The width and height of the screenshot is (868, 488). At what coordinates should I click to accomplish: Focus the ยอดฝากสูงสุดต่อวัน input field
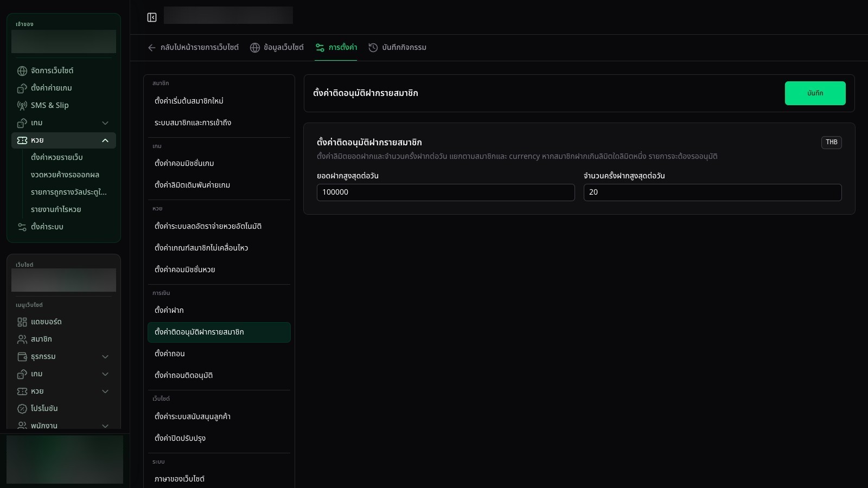point(445,192)
